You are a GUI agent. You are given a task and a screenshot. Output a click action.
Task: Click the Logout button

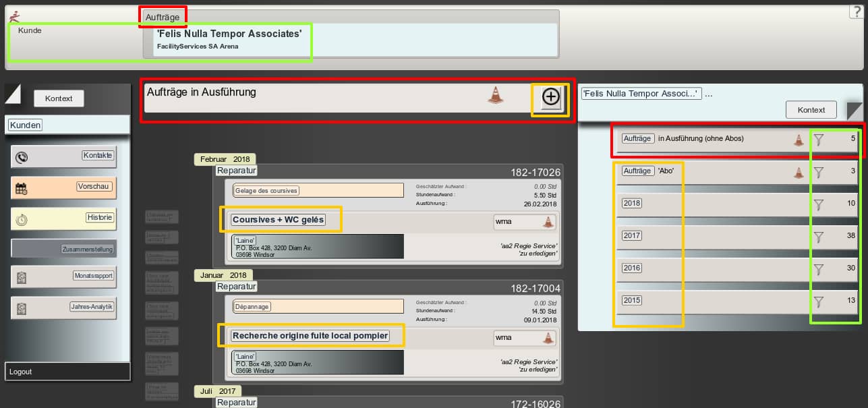coord(21,372)
